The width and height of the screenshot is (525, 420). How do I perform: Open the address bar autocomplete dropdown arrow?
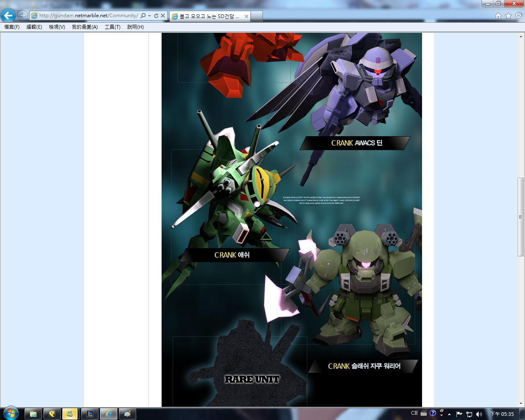pos(150,16)
